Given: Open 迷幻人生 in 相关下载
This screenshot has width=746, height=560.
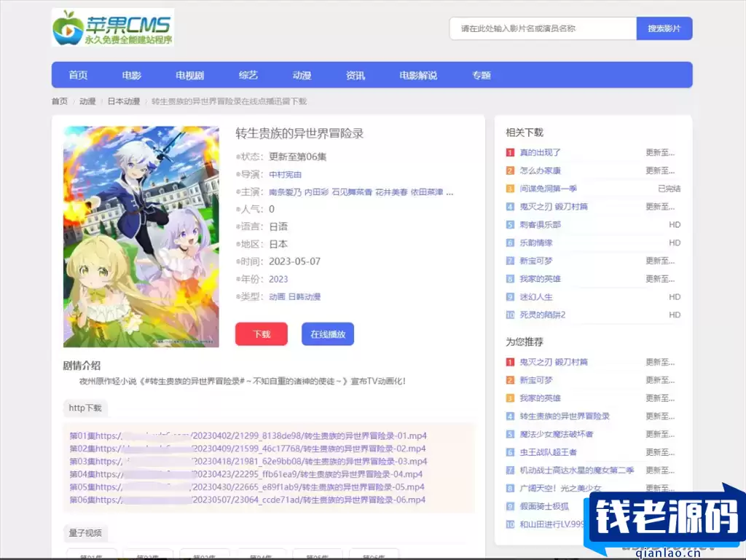Looking at the screenshot, I should tap(536, 296).
